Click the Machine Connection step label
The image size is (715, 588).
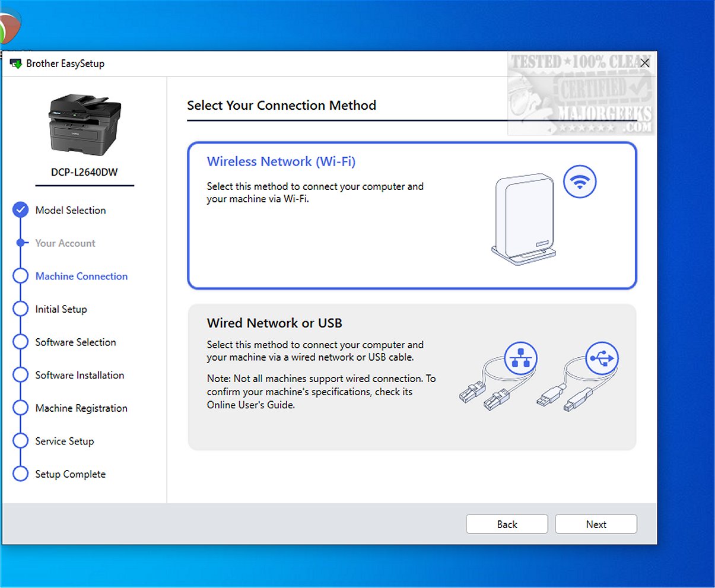click(81, 276)
